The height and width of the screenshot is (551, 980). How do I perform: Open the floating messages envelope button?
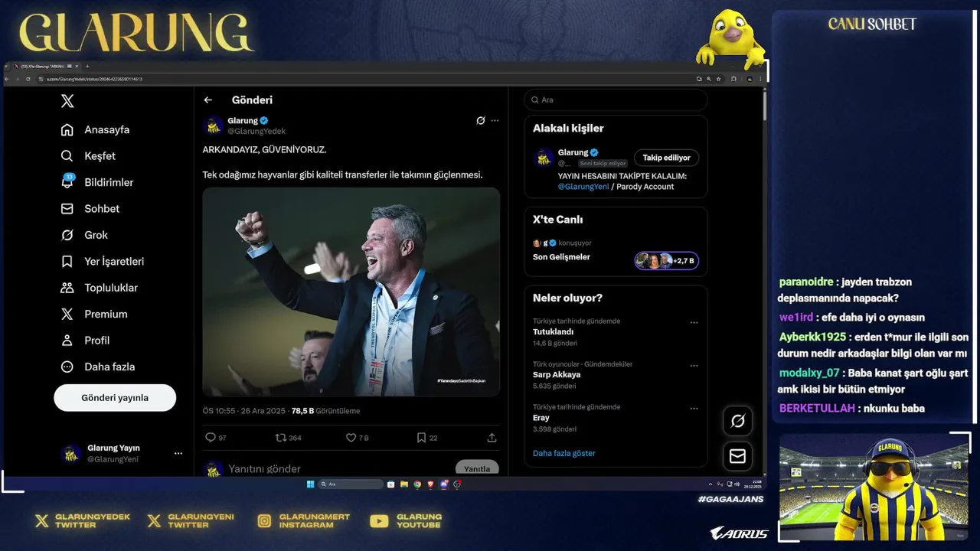point(738,456)
